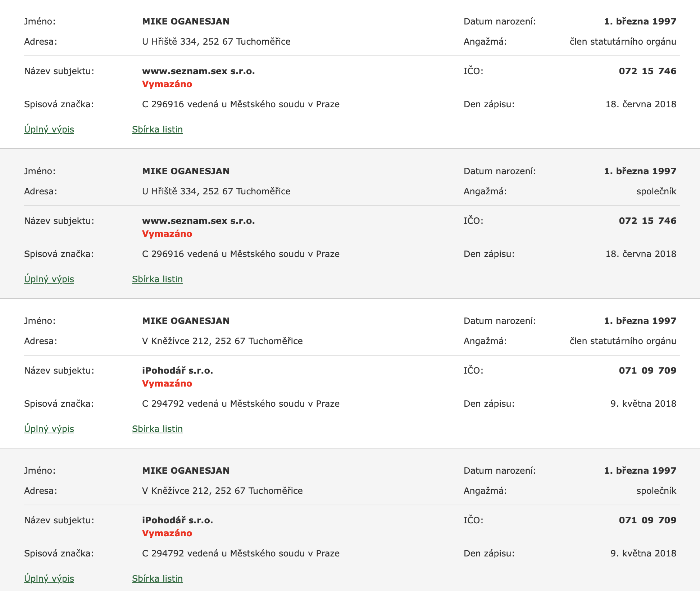Select first iPohodář s.r.o. subject name
Viewport: 700px width, 591px height.
[178, 371]
